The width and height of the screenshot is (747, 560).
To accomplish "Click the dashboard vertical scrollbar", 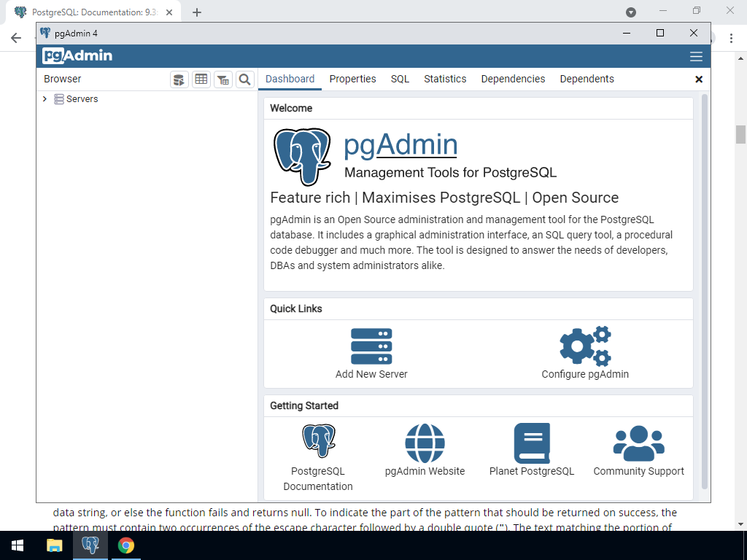I will [x=705, y=292].
